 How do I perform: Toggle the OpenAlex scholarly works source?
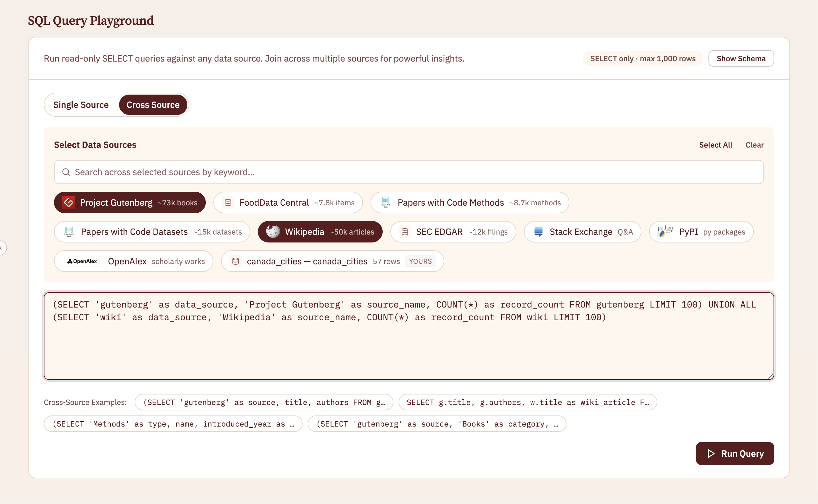[134, 261]
